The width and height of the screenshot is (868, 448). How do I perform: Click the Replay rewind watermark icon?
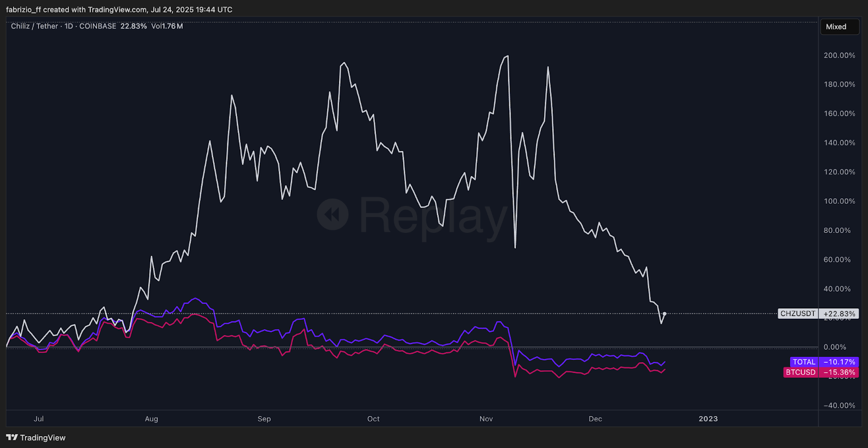coord(333,214)
